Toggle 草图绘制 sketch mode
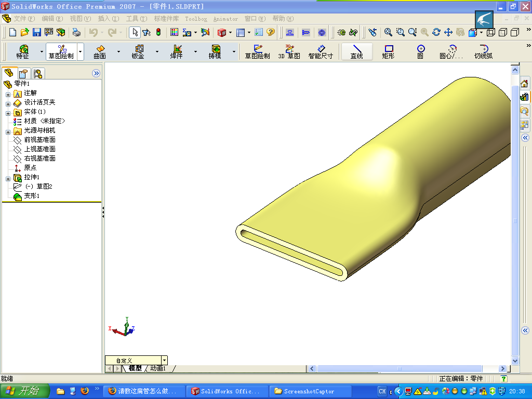The height and width of the screenshot is (399, 532). point(258,52)
